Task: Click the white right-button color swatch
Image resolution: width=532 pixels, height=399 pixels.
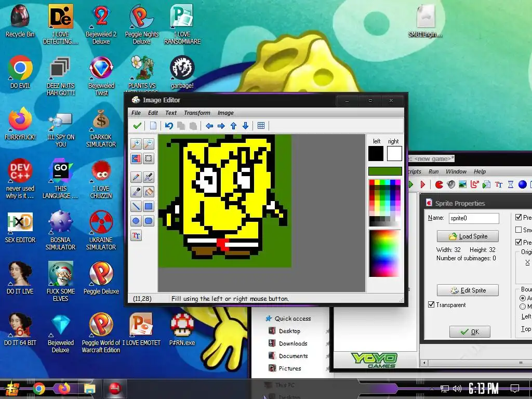Action: point(394,153)
